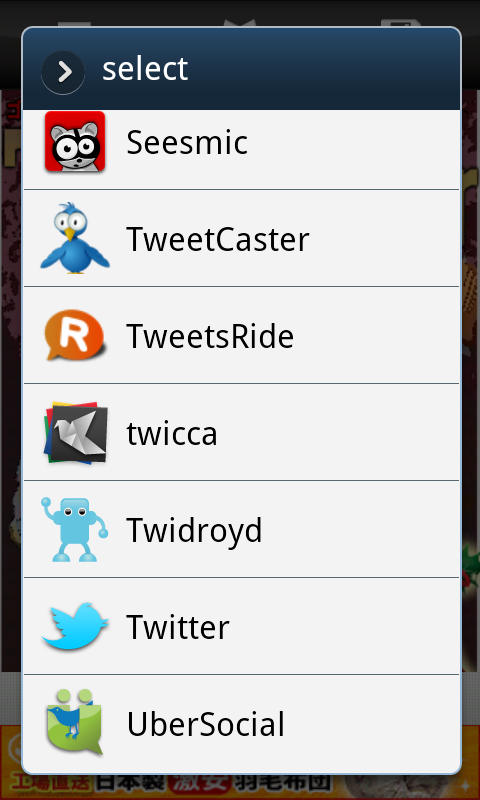Tap the twicca origami bird icon
This screenshot has width=480, height=800.
[x=75, y=433]
